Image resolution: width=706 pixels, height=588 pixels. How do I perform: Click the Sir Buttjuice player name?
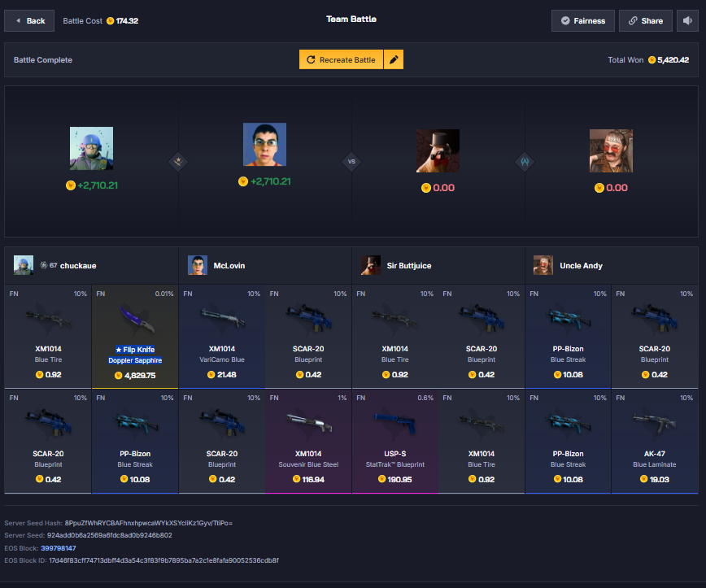[x=409, y=266]
